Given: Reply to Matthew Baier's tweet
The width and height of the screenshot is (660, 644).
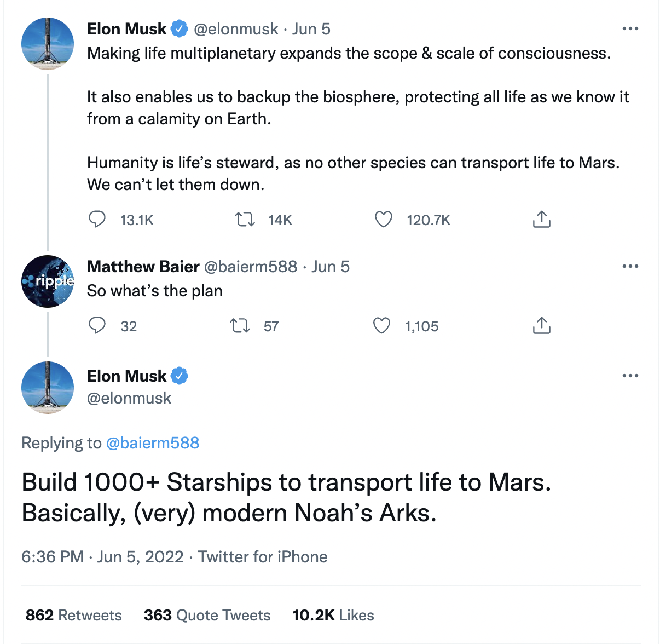Looking at the screenshot, I should (97, 326).
